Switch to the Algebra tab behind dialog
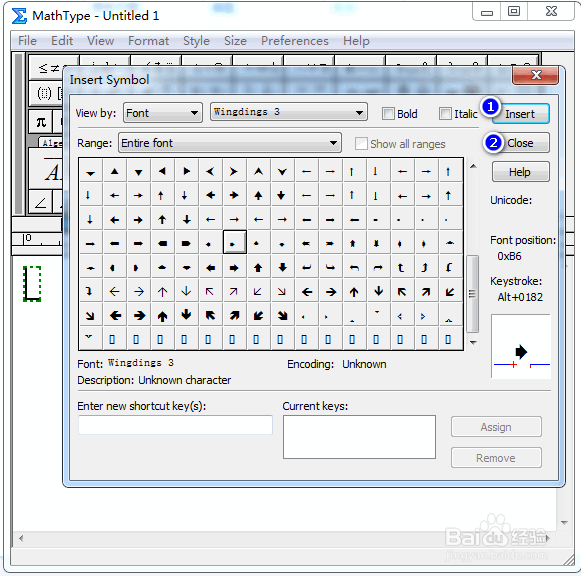This screenshot has width=581, height=576. click(x=51, y=143)
